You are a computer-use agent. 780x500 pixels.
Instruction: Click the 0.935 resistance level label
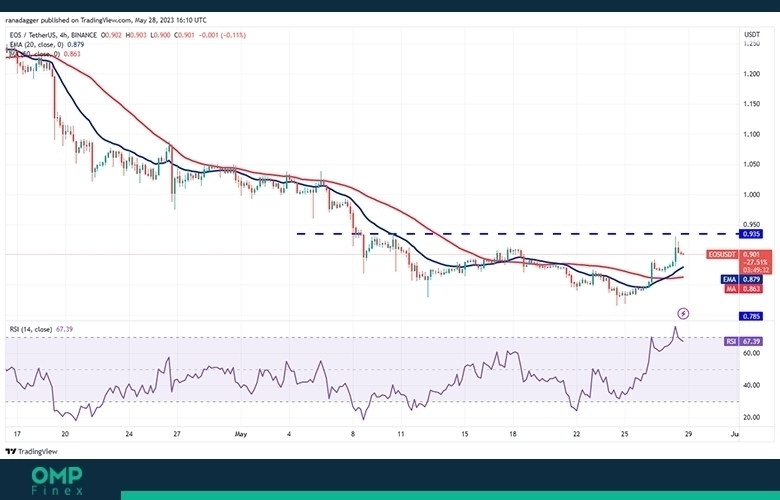[751, 234]
